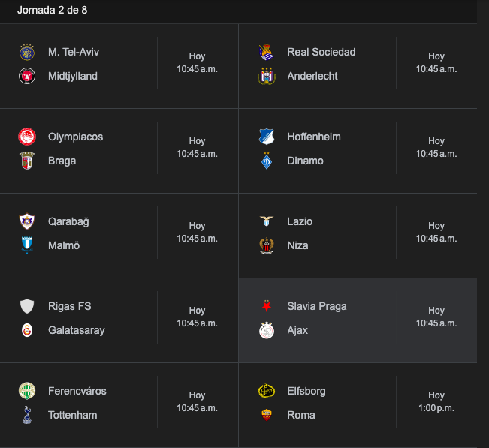Click the Slavia Praga star icon
The height and width of the screenshot is (448, 489).
point(267,306)
